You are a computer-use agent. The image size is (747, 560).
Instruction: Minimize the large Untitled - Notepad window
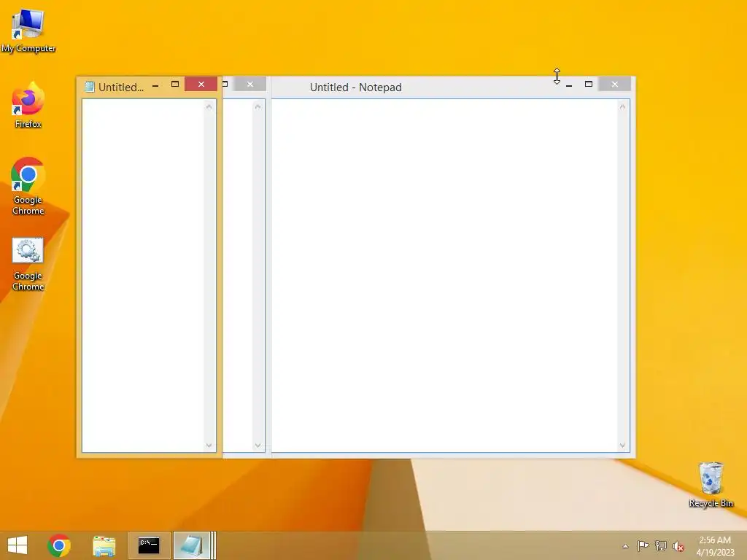tap(569, 85)
